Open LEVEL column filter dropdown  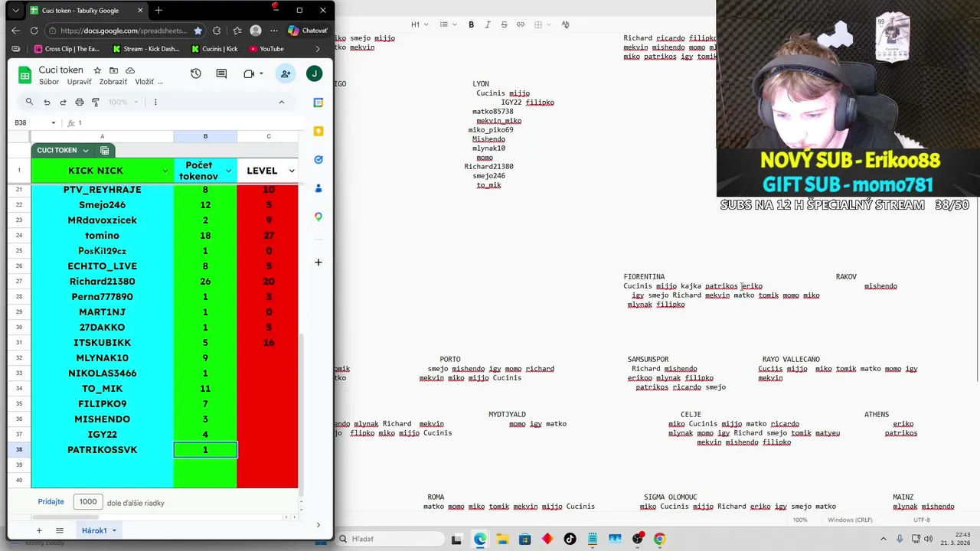(292, 171)
